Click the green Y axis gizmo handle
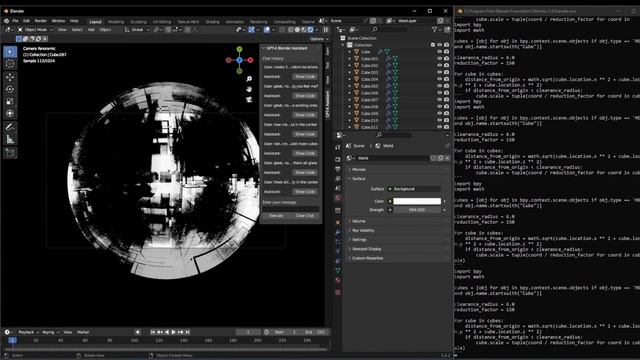 240,49
